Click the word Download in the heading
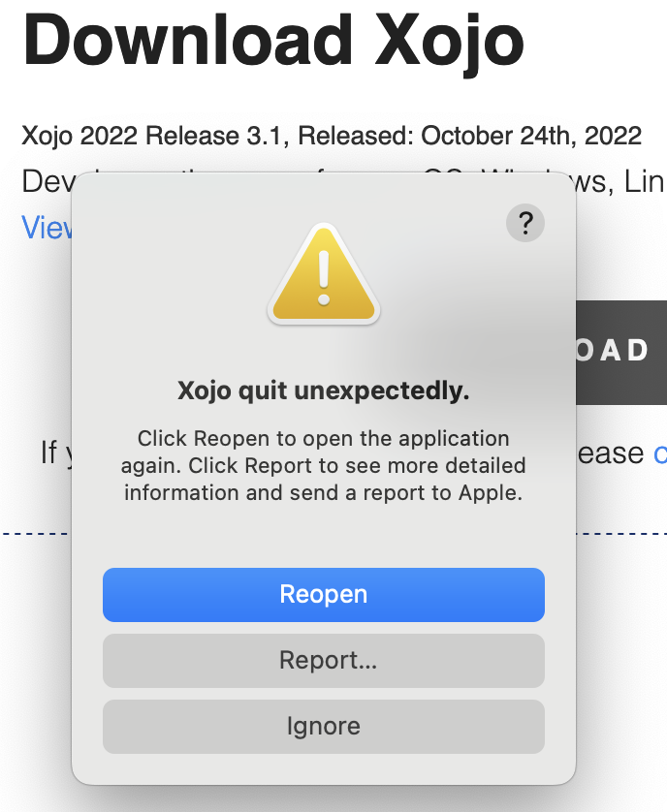This screenshot has height=812, width=667. coord(188,41)
